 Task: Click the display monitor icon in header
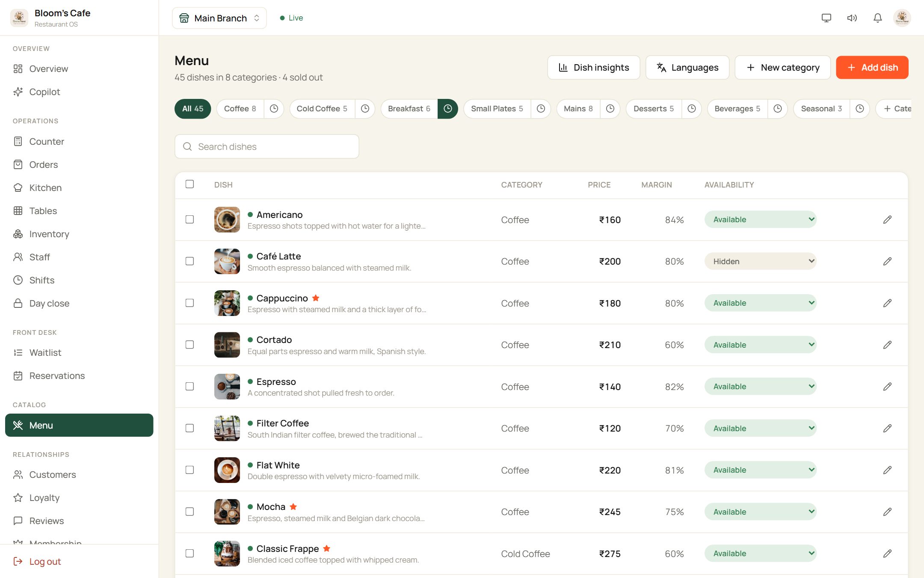coord(826,18)
